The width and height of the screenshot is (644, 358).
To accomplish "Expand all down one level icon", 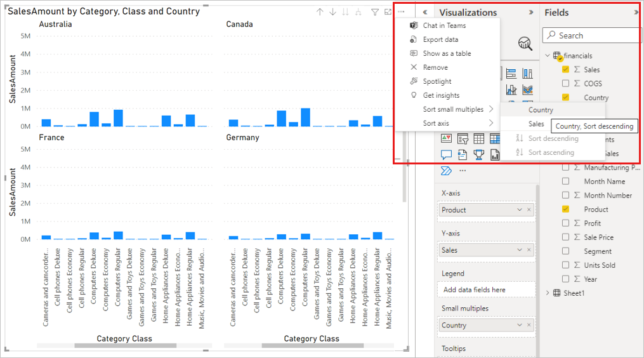I will (358, 12).
